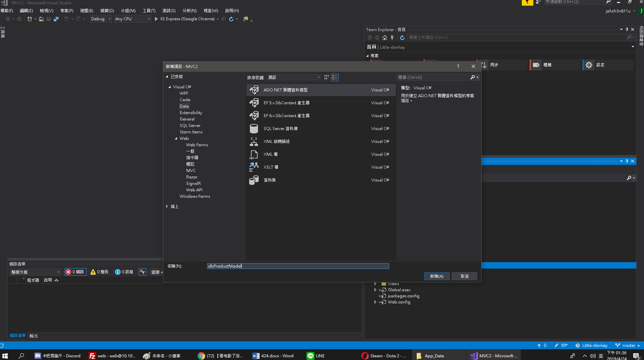Select XML 檔 file template
This screenshot has height=360, width=644.
321,154
